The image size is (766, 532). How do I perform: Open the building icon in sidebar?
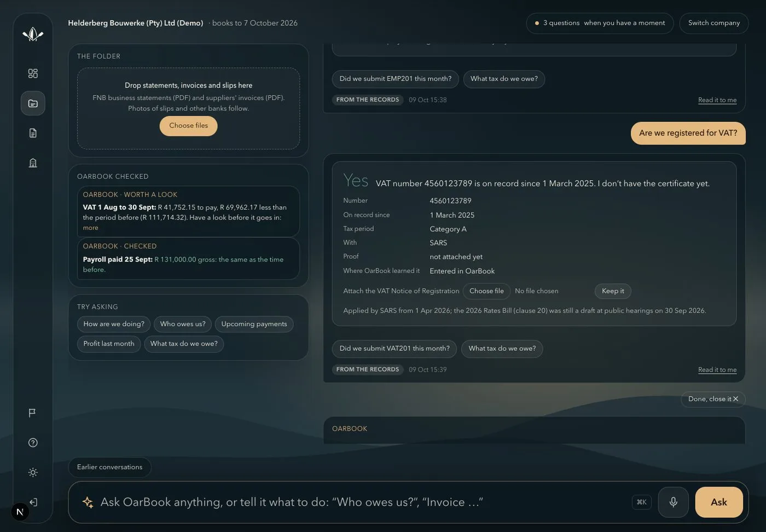tap(33, 163)
